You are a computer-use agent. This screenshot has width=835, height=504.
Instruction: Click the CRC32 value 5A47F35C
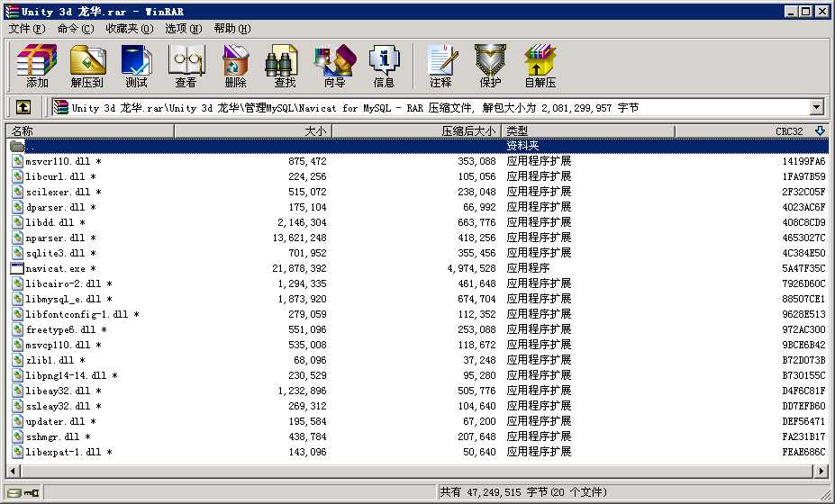point(803,269)
